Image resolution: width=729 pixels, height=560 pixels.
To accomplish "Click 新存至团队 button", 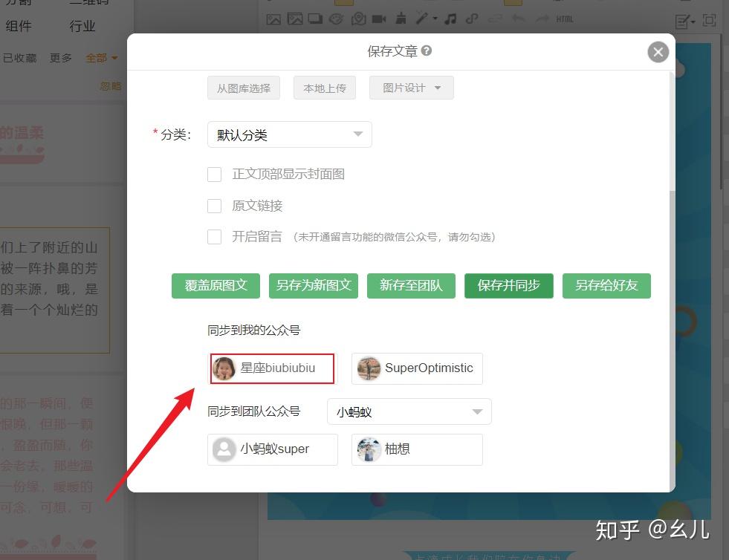I will (411, 285).
